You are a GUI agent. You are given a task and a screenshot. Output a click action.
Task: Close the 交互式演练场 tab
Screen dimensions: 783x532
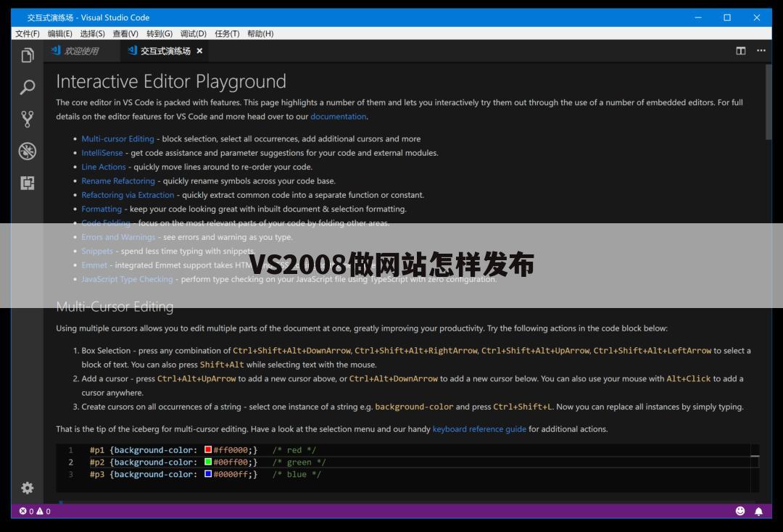[199, 51]
